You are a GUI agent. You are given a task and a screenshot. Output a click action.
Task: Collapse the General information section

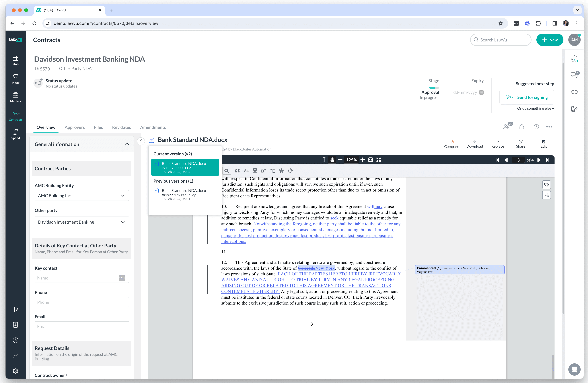(127, 144)
